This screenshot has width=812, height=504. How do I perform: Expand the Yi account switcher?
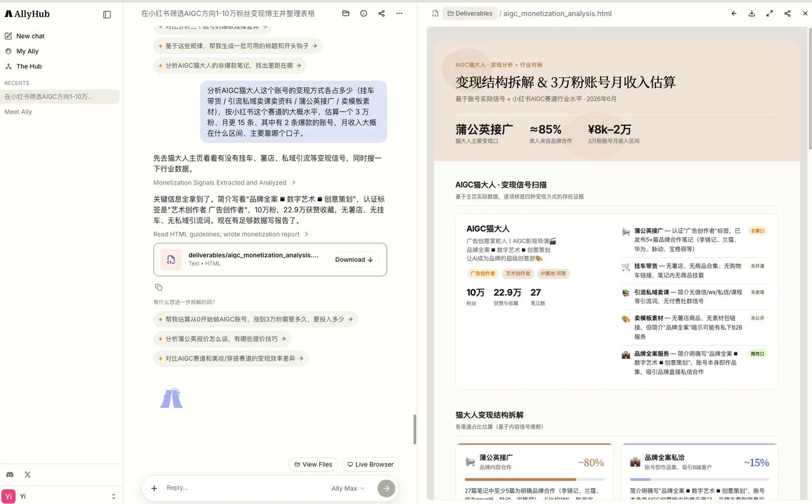coord(114,496)
